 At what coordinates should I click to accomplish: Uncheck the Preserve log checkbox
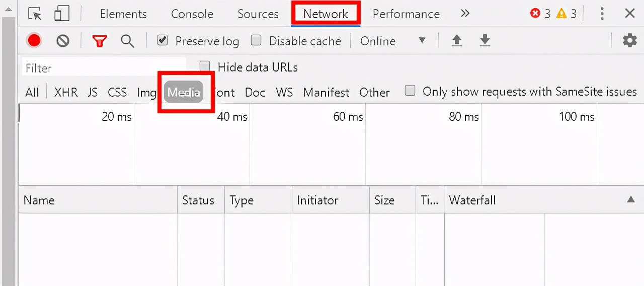tap(162, 40)
